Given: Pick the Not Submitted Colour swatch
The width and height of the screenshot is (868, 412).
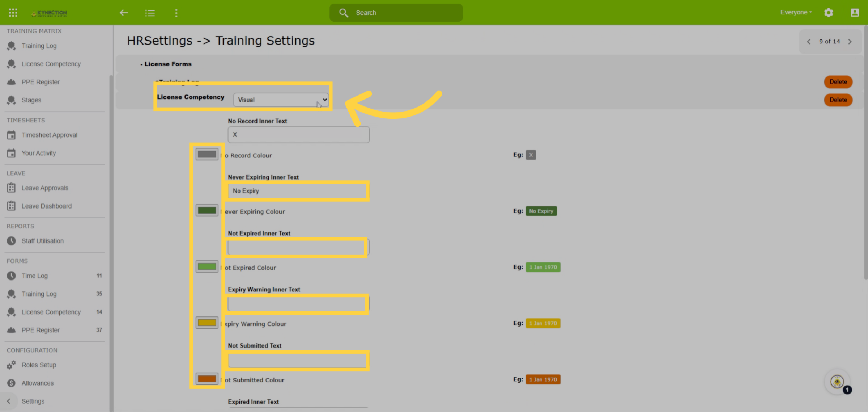Looking at the screenshot, I should (x=207, y=379).
